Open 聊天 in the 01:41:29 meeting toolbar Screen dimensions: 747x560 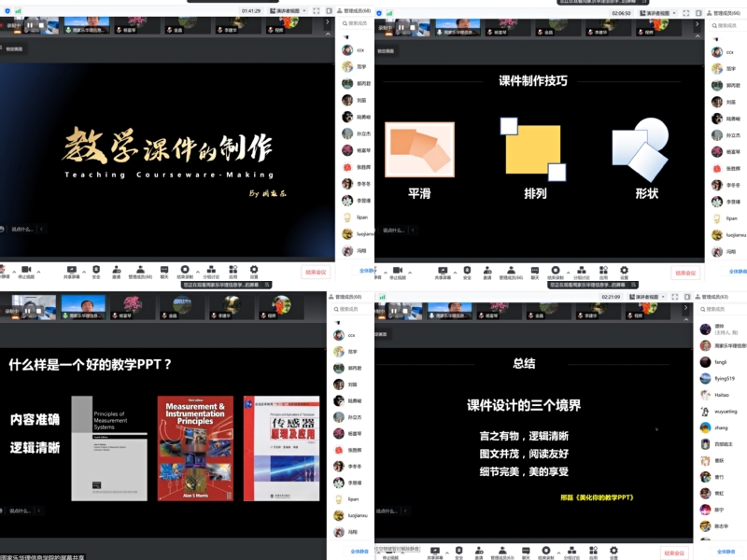click(164, 272)
